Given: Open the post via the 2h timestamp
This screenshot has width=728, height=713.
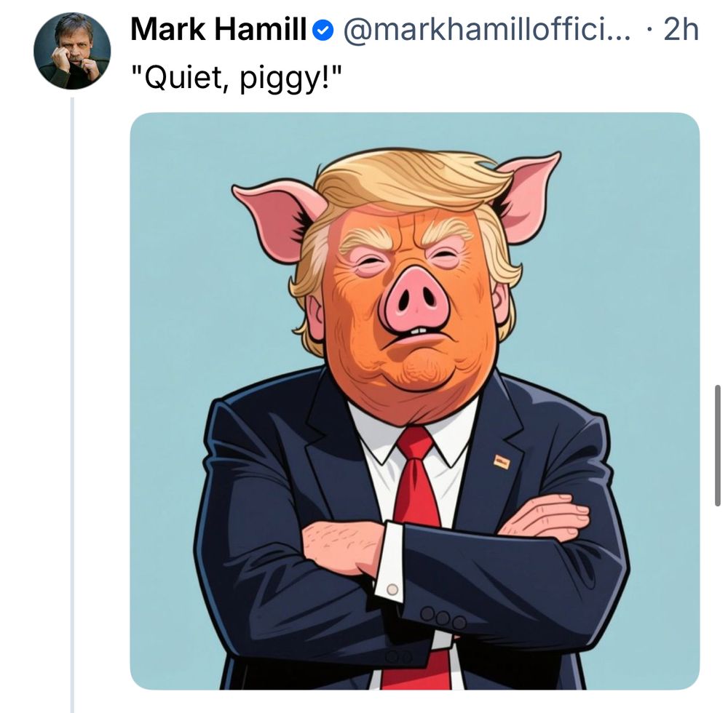Looking at the screenshot, I should [681, 30].
